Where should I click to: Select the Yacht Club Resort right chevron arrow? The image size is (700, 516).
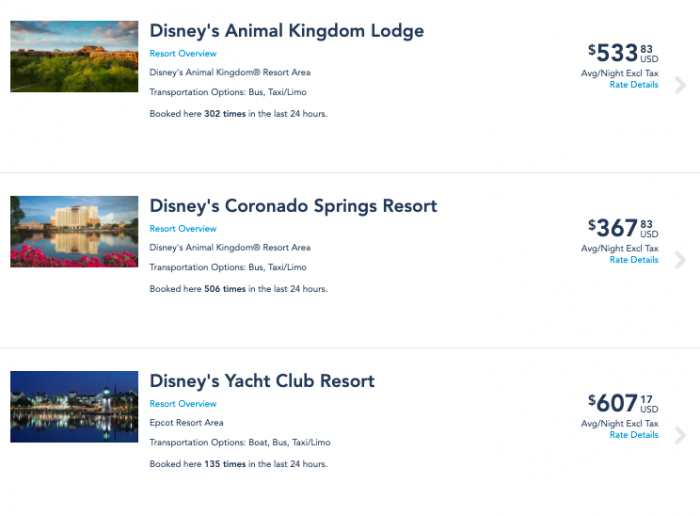click(680, 435)
